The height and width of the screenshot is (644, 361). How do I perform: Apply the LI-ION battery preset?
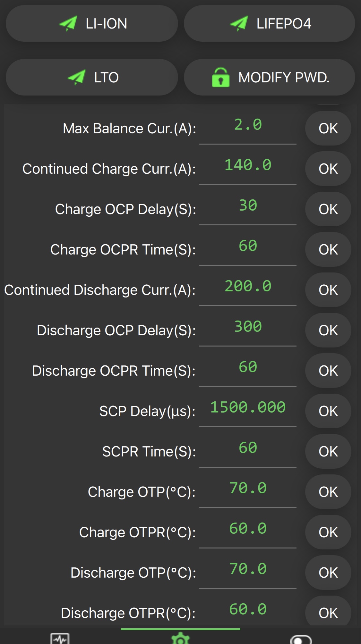92,23
